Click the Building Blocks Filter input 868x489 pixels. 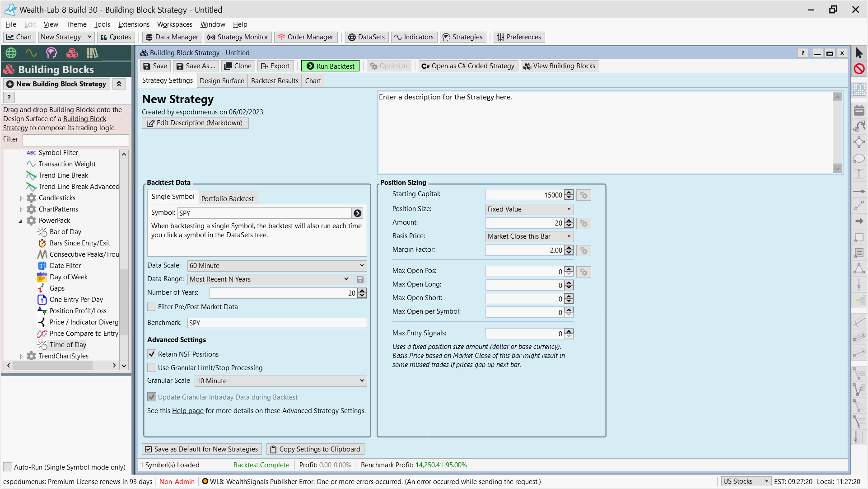(x=76, y=140)
